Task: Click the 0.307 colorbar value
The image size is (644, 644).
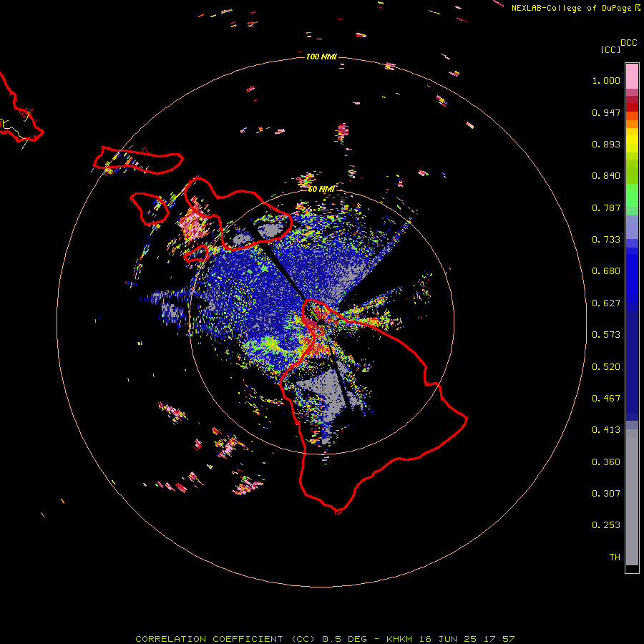Action: coord(606,494)
